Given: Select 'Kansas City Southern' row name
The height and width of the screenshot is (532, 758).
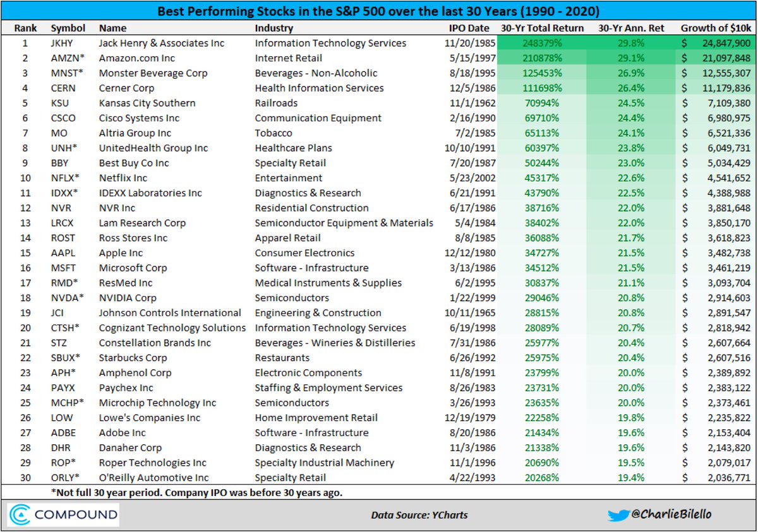Looking at the screenshot, I should (x=147, y=103).
